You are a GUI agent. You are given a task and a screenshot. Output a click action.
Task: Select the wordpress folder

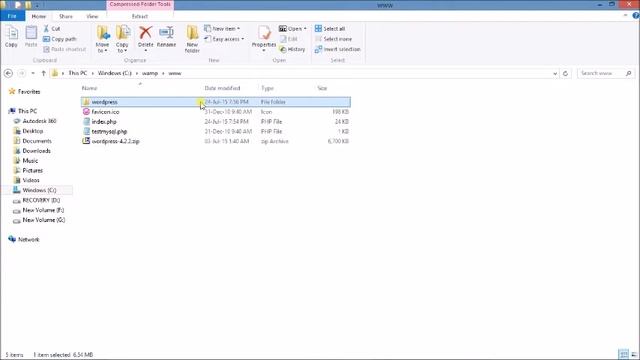[216, 102]
